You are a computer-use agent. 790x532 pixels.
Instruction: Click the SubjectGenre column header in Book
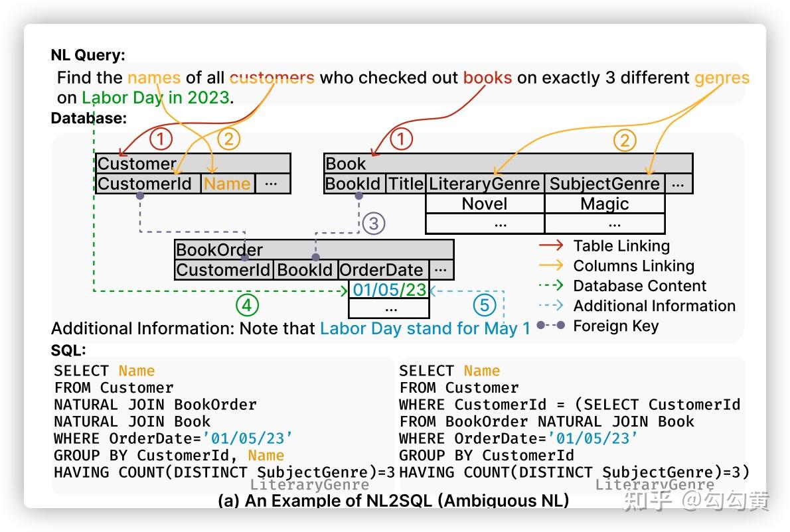[x=605, y=183]
